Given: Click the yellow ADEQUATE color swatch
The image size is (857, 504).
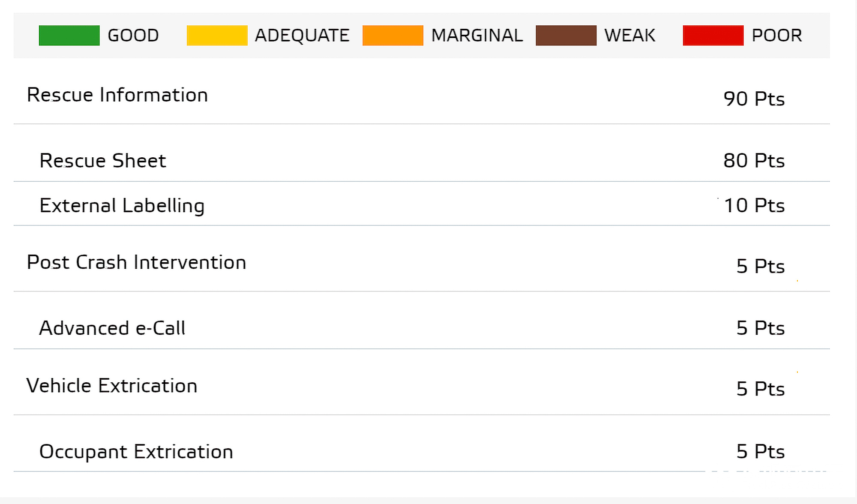Looking at the screenshot, I should (x=217, y=35).
